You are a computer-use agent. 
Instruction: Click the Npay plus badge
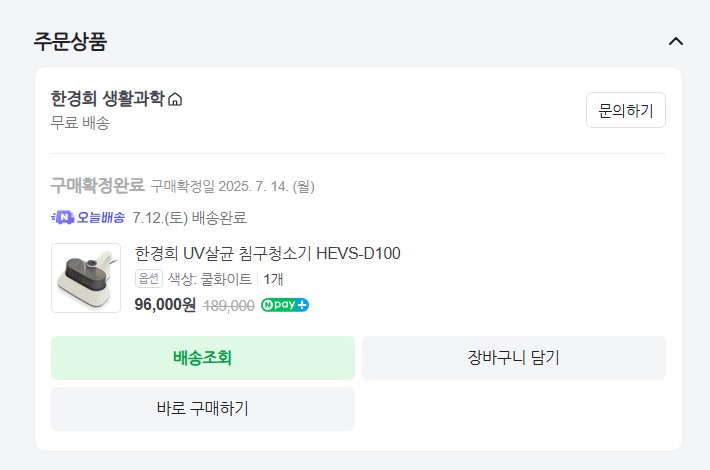[285, 305]
